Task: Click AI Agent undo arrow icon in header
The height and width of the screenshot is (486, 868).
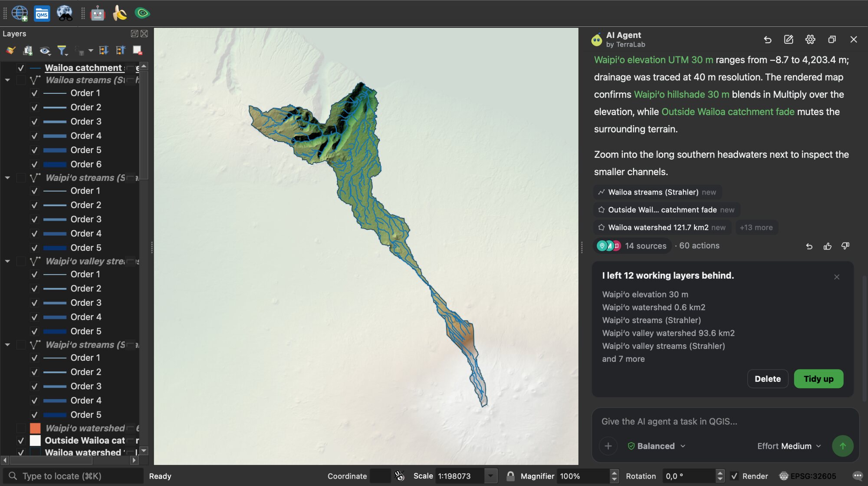Action: pyautogui.click(x=767, y=40)
